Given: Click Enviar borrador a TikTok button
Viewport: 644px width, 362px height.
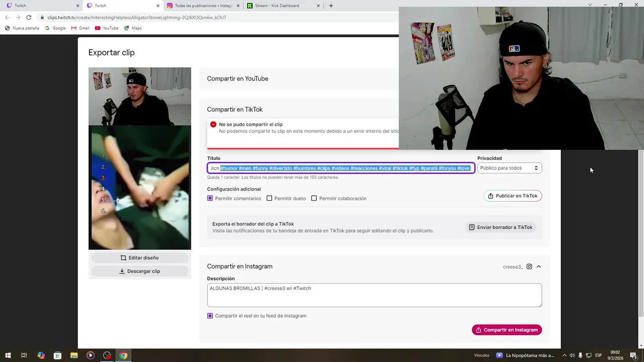Looking at the screenshot, I should click(501, 227).
